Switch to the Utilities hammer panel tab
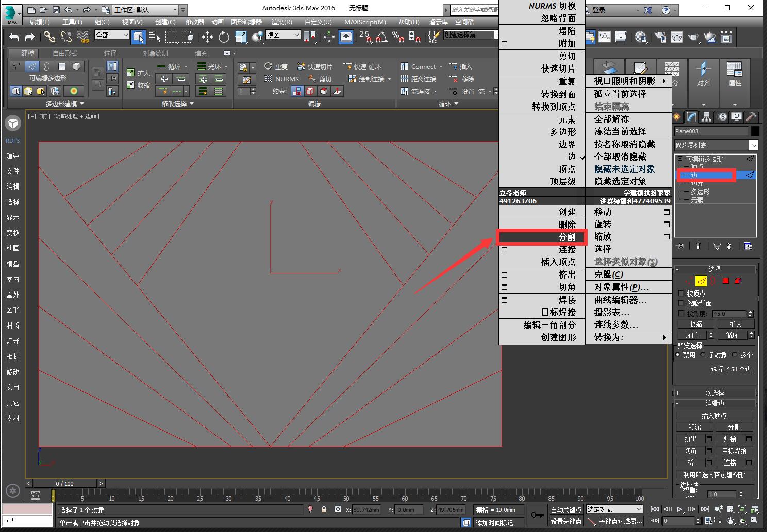Screen dimensions: 767x532 752,117
